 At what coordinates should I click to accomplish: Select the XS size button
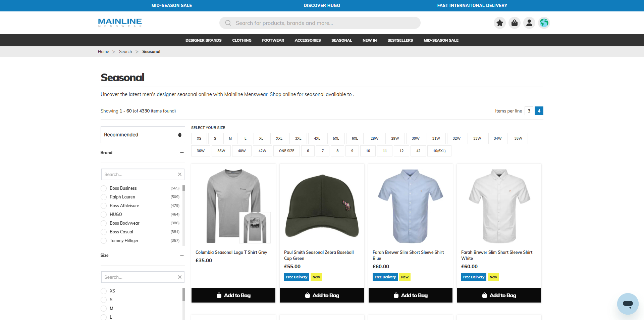(x=199, y=138)
